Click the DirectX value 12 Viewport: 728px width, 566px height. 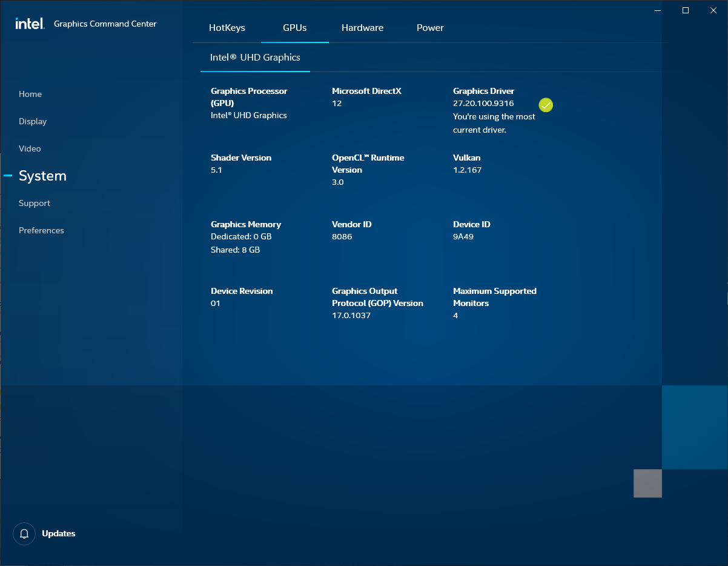point(337,103)
